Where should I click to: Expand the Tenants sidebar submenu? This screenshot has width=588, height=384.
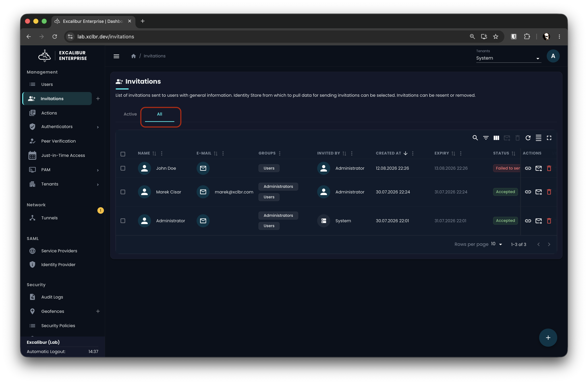point(98,184)
